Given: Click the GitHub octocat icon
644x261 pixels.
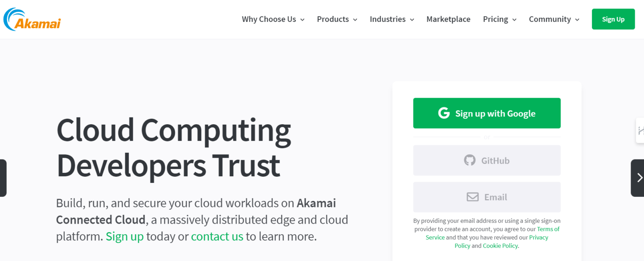Looking at the screenshot, I should coord(470,160).
